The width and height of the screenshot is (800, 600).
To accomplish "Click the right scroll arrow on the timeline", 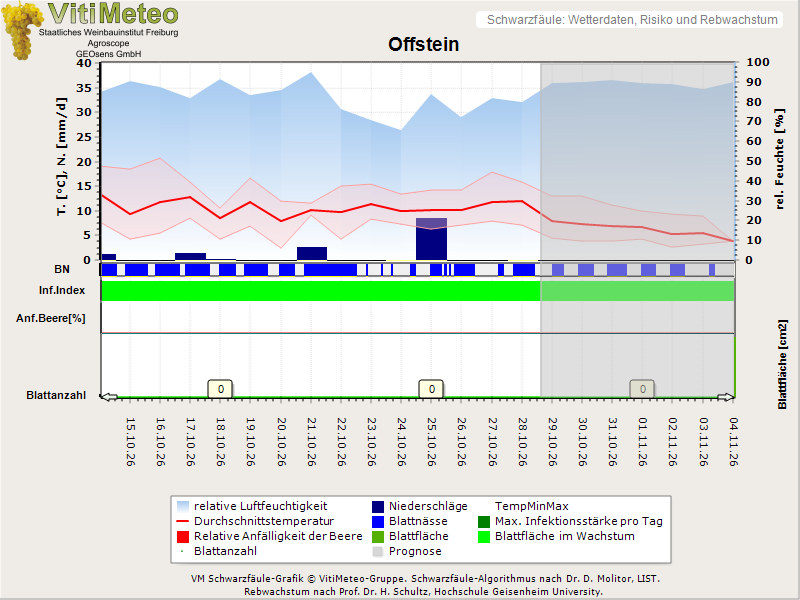I will pos(726,397).
